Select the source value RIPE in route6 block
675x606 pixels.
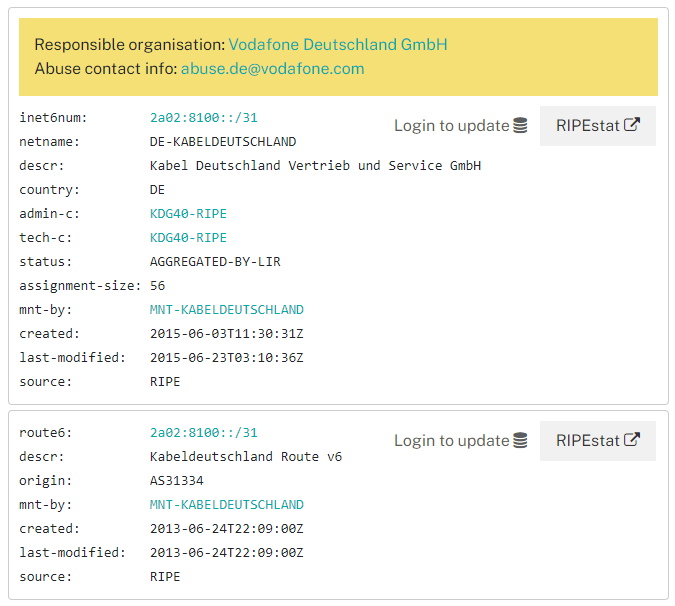[165, 577]
